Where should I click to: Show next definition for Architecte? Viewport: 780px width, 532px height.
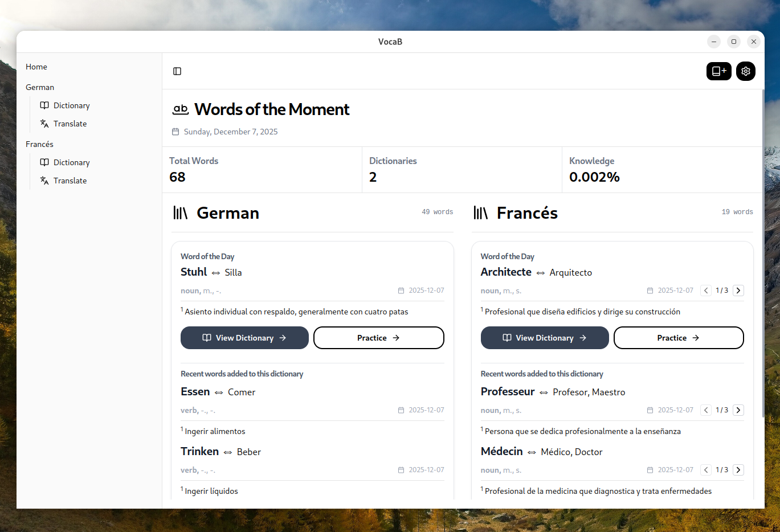pyautogui.click(x=738, y=290)
